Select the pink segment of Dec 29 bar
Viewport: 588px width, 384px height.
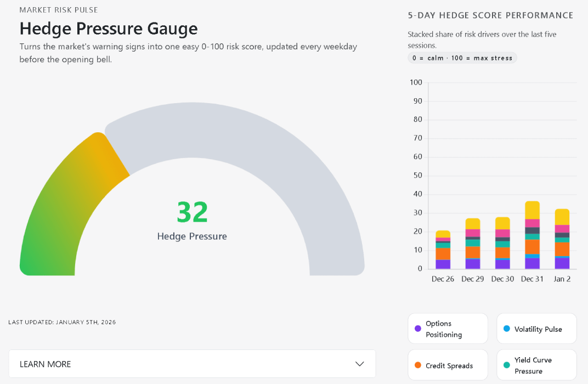pos(472,233)
